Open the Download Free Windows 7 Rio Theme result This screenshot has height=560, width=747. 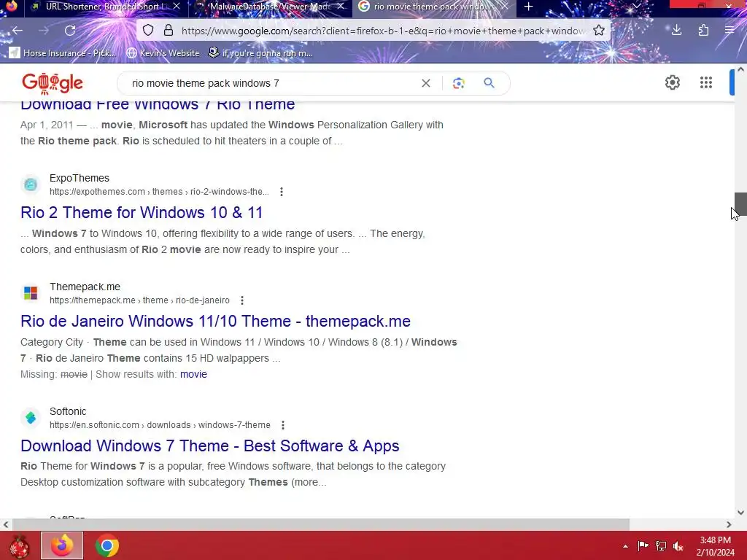pyautogui.click(x=158, y=105)
